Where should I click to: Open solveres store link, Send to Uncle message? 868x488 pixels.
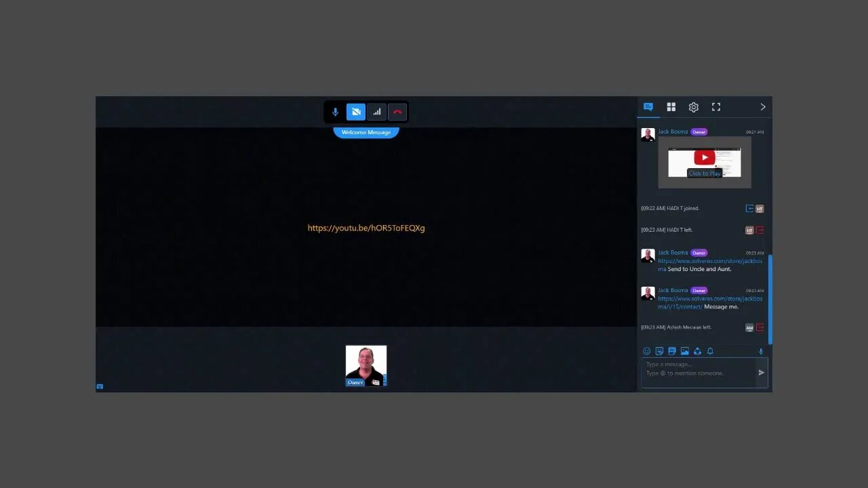tap(710, 264)
